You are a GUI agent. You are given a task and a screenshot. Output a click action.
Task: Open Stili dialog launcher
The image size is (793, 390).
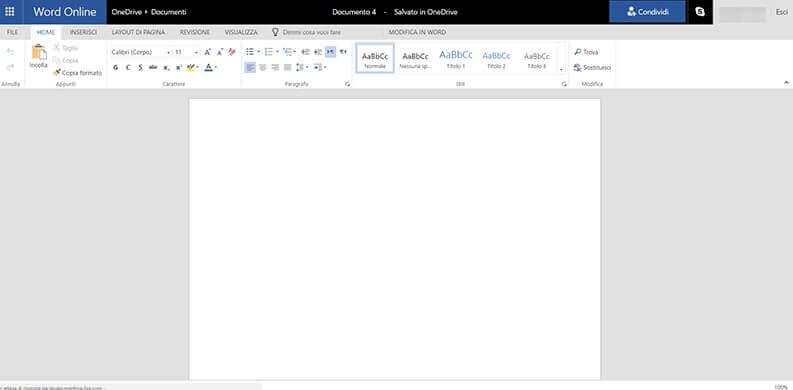pos(564,84)
